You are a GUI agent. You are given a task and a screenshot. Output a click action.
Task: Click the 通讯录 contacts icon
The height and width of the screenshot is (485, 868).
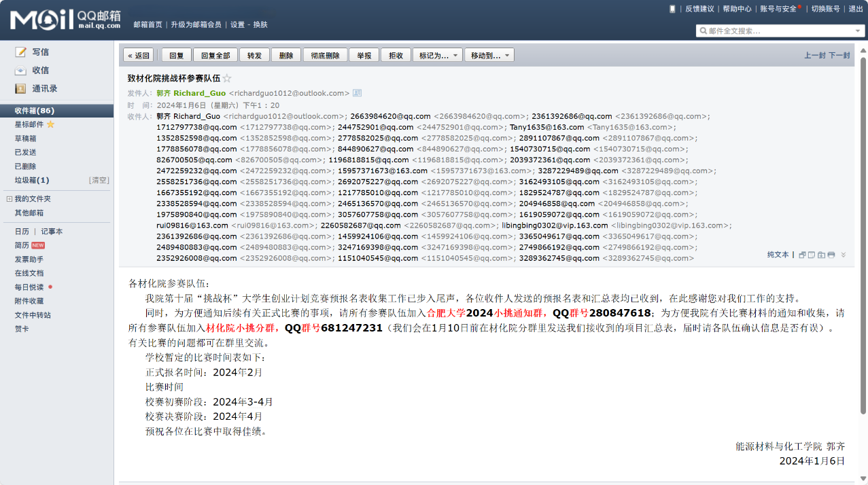pos(20,88)
